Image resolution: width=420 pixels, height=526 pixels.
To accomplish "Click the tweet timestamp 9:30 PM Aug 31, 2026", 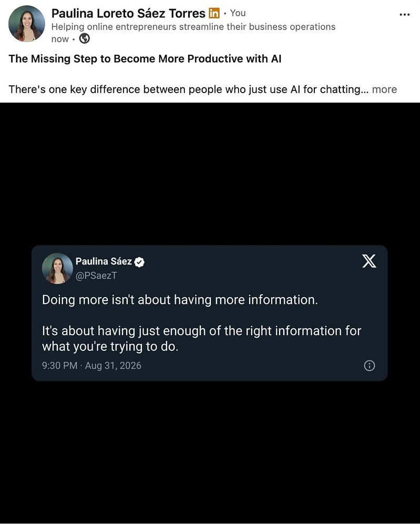I will click(x=91, y=366).
